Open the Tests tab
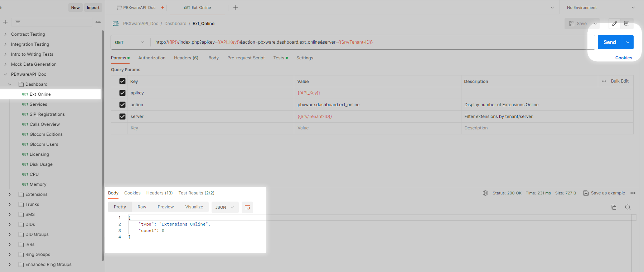 (x=280, y=58)
